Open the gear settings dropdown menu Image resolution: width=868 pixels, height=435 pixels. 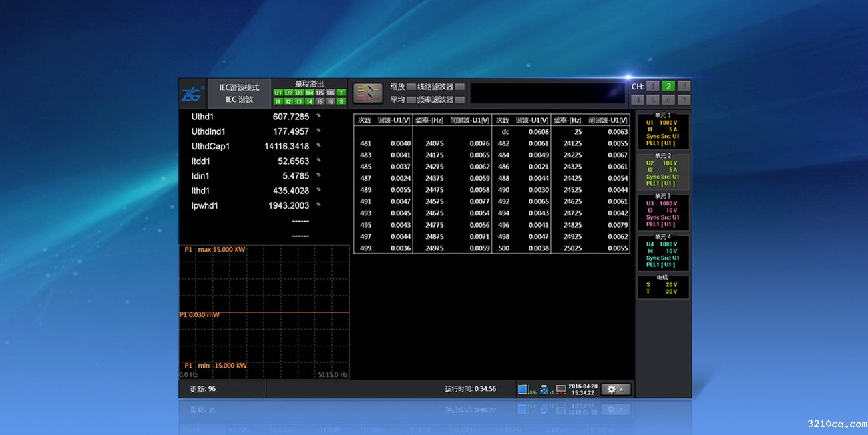(x=615, y=389)
